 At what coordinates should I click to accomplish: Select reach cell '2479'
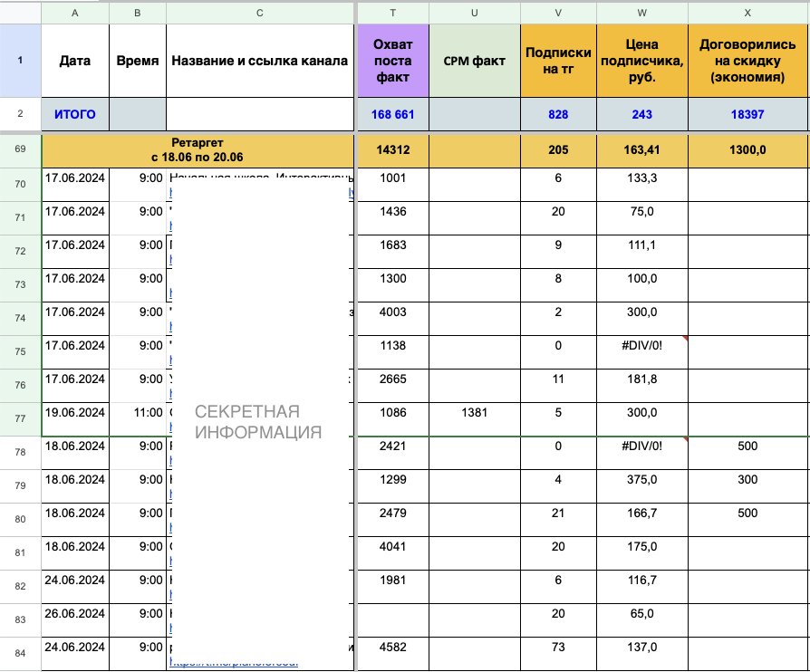pos(393,520)
